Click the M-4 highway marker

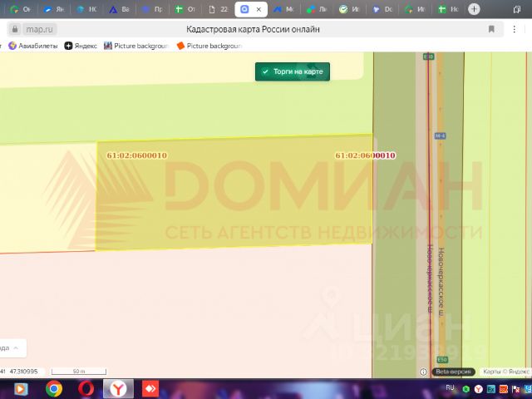point(440,136)
